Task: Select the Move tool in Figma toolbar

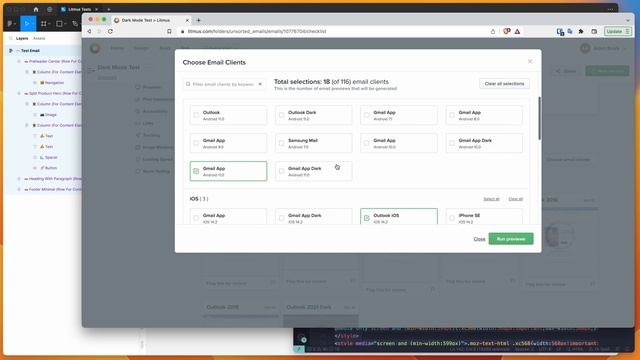Action: pos(27,24)
